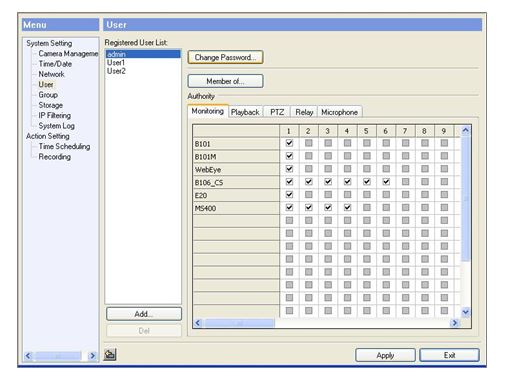Select User1 in the user list

coord(143,62)
